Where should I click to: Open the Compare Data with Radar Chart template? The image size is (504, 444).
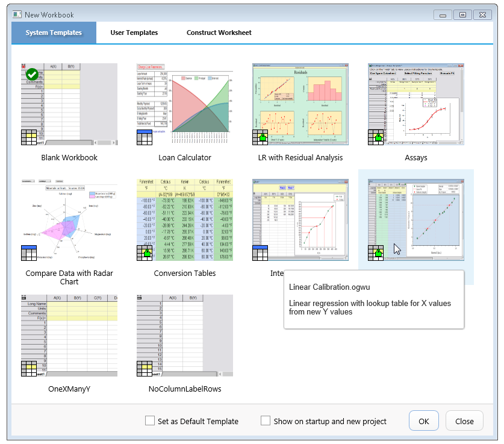coord(69,220)
